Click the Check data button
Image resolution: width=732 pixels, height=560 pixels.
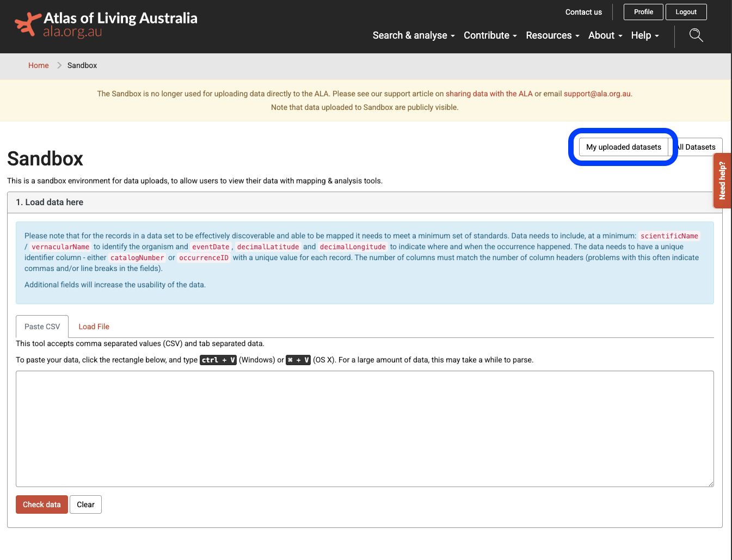pyautogui.click(x=42, y=504)
